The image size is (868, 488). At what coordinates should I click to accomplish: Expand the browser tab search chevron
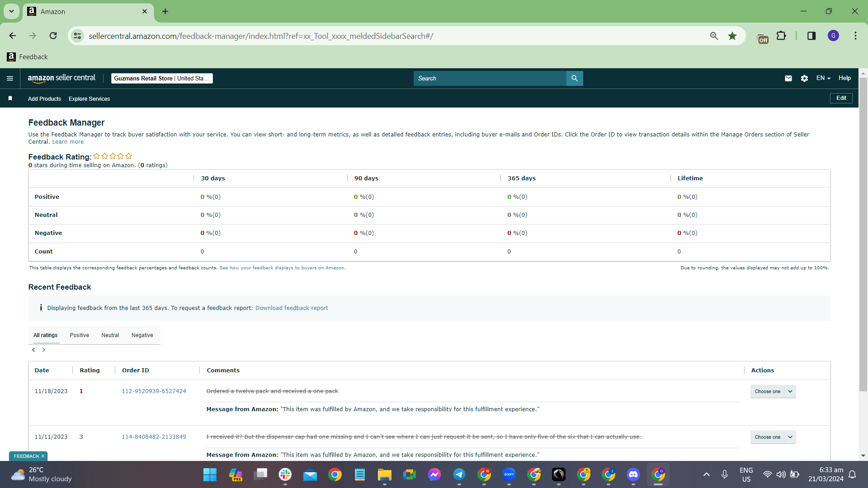[x=11, y=11]
